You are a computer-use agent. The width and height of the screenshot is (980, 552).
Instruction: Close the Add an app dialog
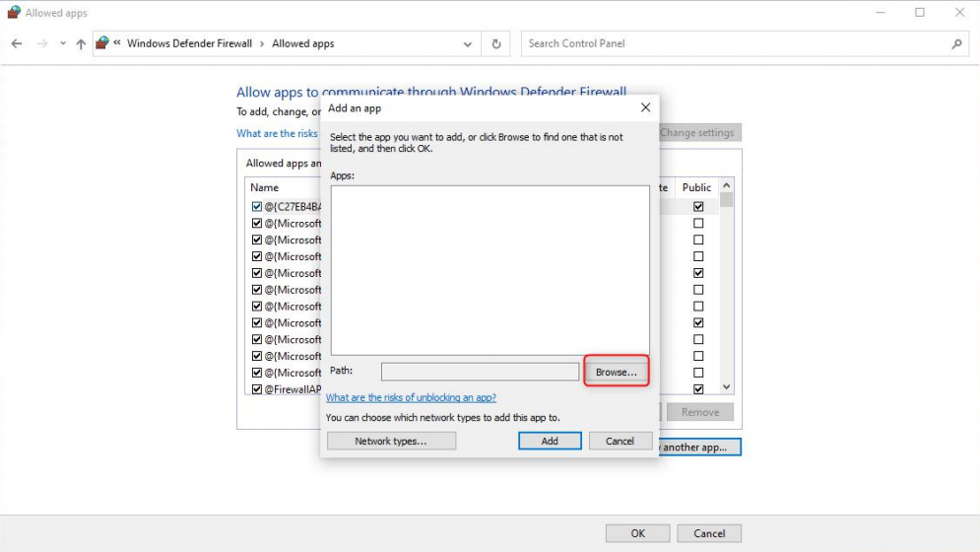646,107
